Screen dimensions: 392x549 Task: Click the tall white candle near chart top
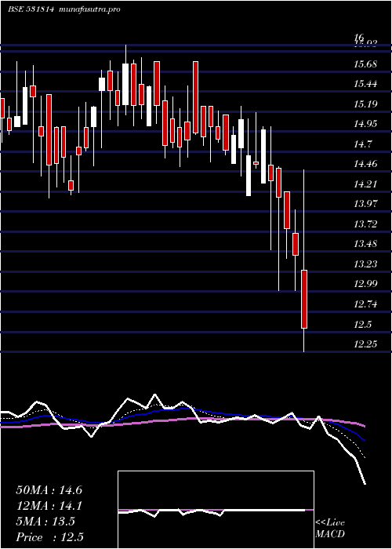point(125,85)
